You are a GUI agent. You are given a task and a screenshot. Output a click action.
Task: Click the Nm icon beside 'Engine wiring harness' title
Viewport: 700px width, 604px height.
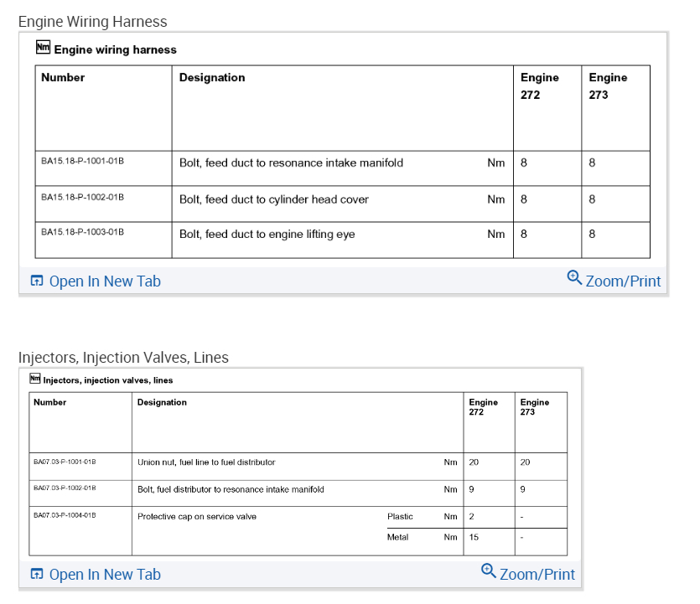pos(44,48)
